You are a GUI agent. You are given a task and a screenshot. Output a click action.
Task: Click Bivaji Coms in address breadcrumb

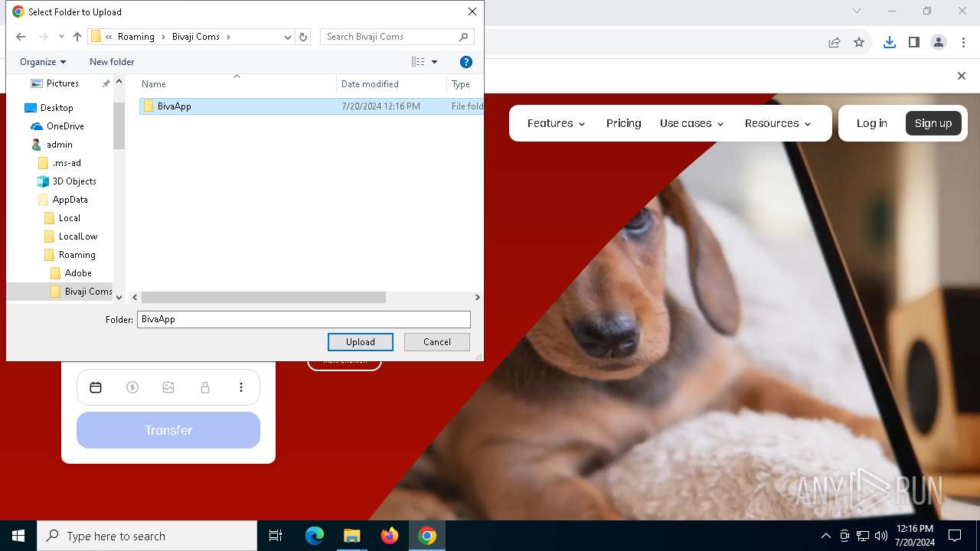click(x=196, y=37)
